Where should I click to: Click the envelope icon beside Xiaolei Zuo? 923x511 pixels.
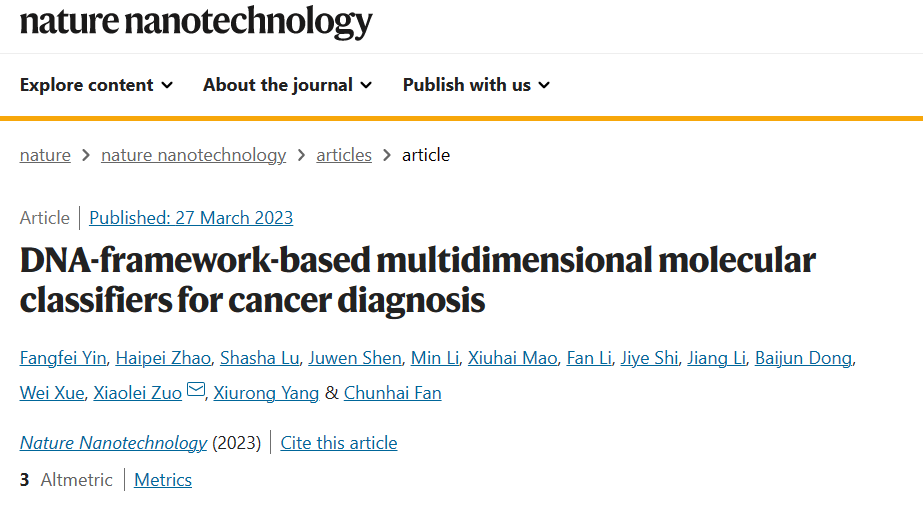(x=196, y=390)
